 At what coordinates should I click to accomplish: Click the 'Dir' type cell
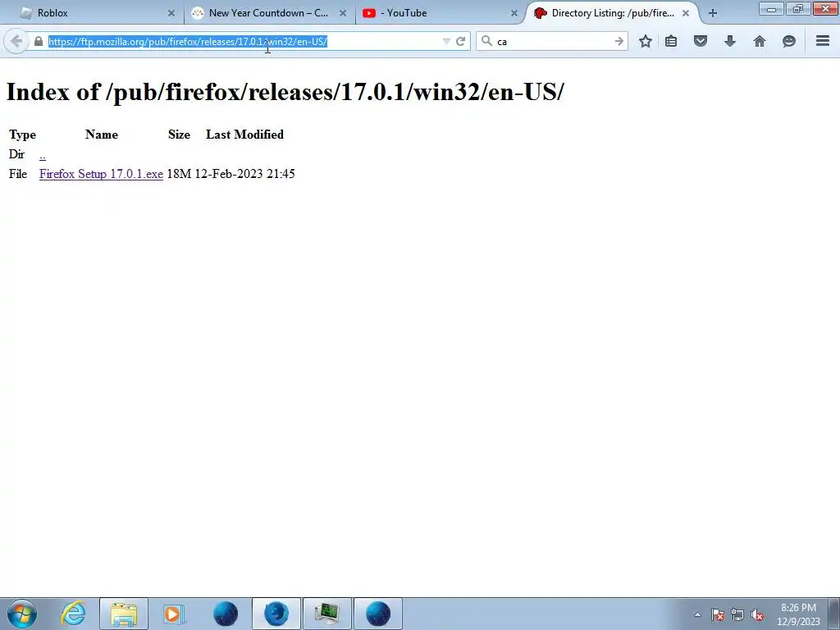[16, 154]
